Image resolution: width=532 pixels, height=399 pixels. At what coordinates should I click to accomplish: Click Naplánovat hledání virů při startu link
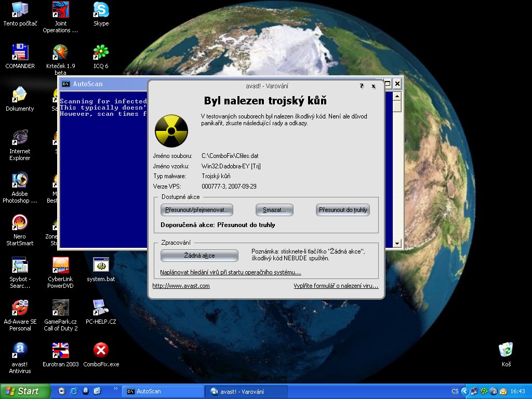click(230, 272)
